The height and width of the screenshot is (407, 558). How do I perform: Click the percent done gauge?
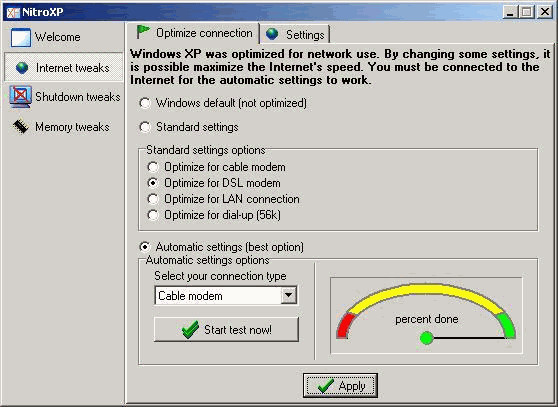[x=426, y=316]
